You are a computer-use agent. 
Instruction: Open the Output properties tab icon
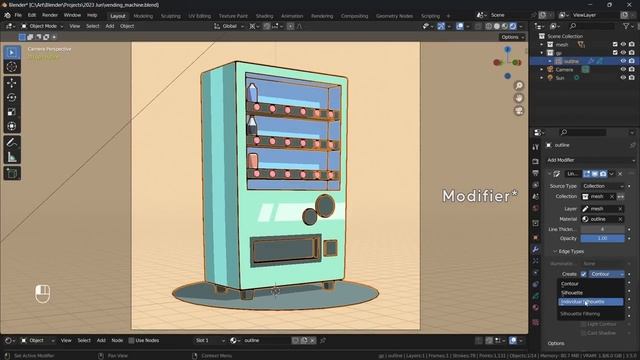pyautogui.click(x=536, y=173)
